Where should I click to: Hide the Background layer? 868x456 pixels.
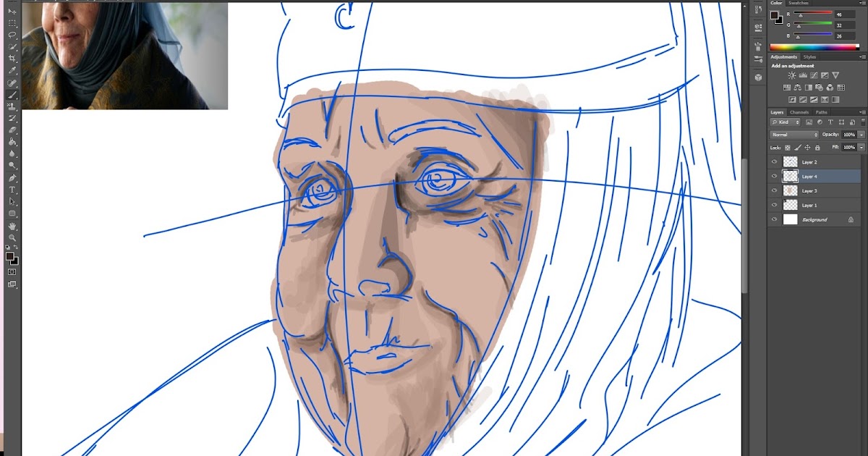click(x=774, y=219)
